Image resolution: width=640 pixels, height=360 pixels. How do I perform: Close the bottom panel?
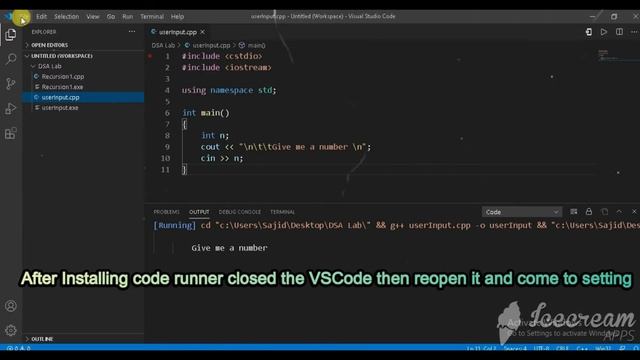634,211
